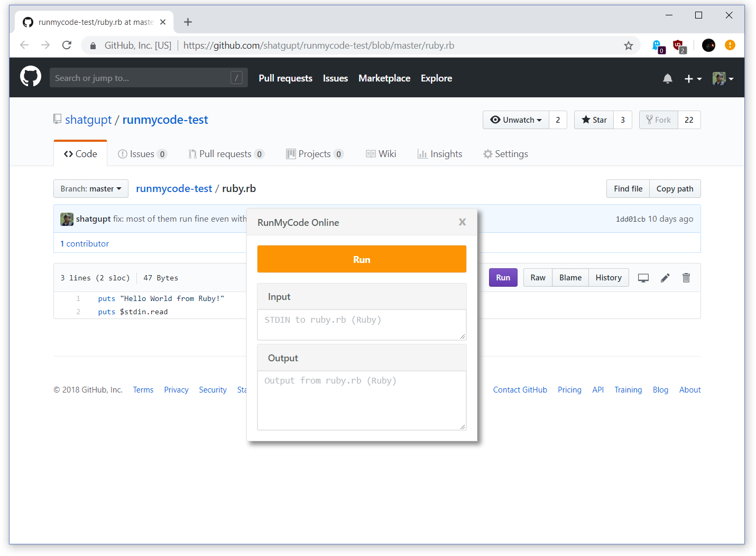This screenshot has height=556, width=756.
Task: Go forward in browser history
Action: pos(45,45)
